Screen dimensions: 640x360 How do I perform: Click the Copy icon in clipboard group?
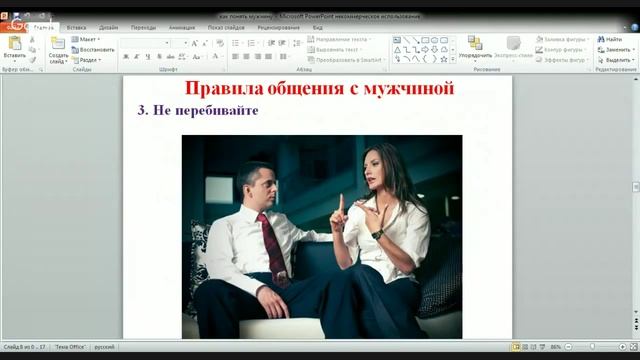(32, 50)
